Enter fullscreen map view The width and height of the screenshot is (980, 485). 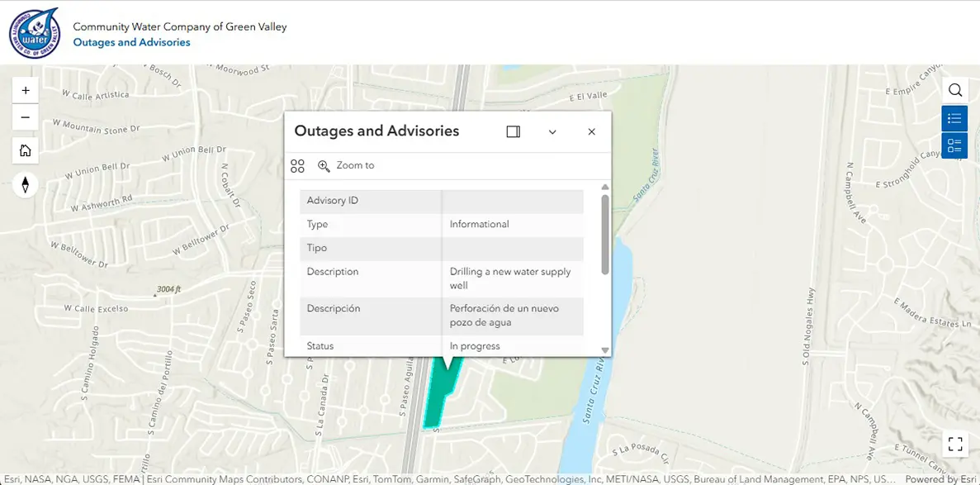coord(954,444)
